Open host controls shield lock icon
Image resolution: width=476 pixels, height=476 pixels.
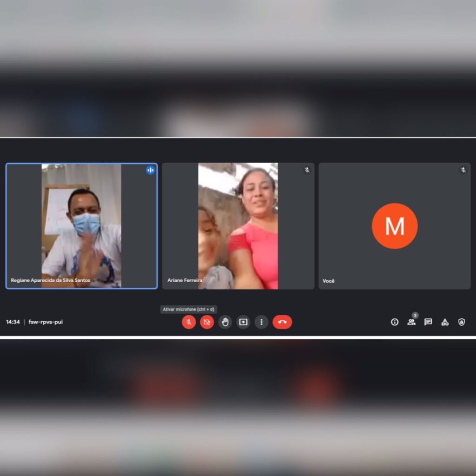tap(462, 322)
